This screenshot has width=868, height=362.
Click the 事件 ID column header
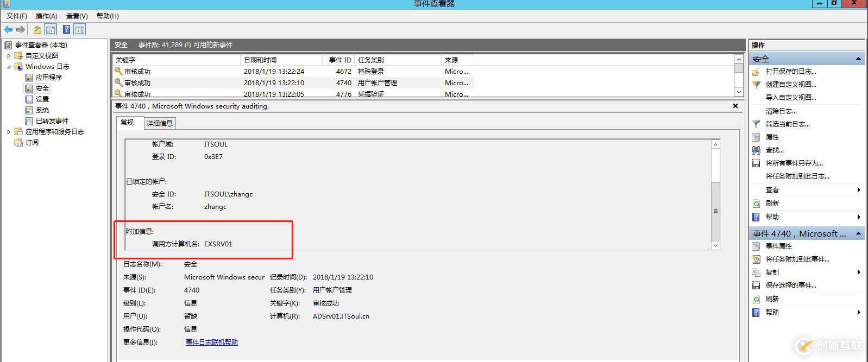(x=339, y=60)
